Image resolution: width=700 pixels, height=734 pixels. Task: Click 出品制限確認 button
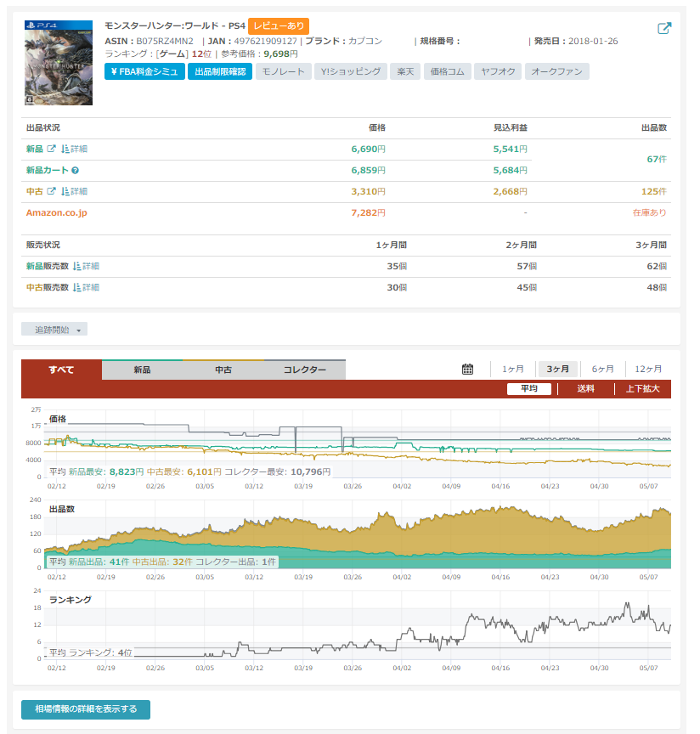[220, 71]
